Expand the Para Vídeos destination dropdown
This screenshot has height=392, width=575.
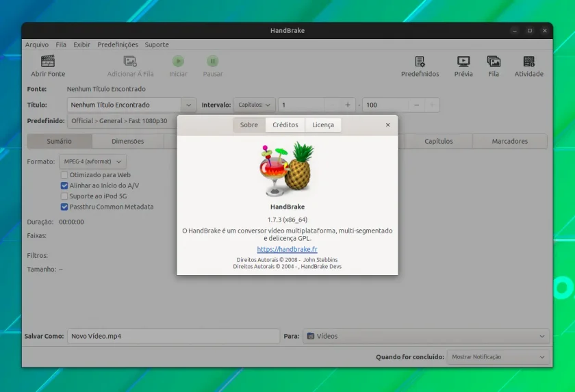pyautogui.click(x=426, y=336)
